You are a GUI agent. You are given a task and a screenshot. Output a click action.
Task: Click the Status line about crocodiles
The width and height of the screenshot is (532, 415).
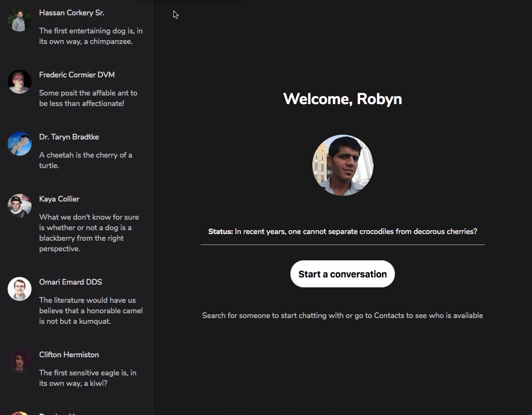pos(342,232)
